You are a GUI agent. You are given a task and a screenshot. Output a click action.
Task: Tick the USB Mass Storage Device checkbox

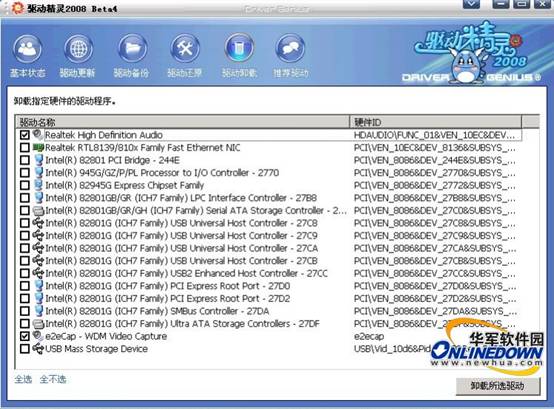click(x=25, y=349)
